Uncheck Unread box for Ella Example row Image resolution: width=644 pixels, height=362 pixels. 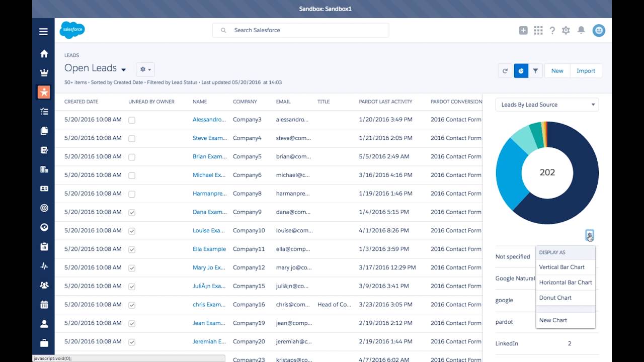(132, 249)
